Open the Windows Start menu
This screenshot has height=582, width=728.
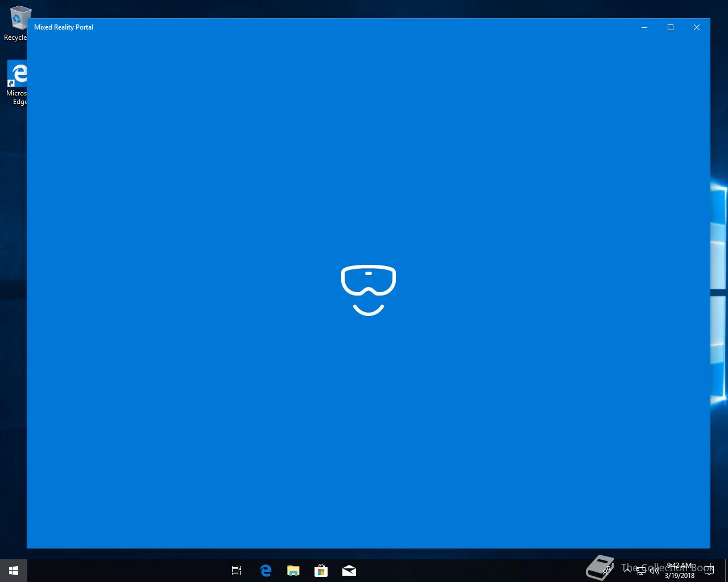click(x=14, y=571)
